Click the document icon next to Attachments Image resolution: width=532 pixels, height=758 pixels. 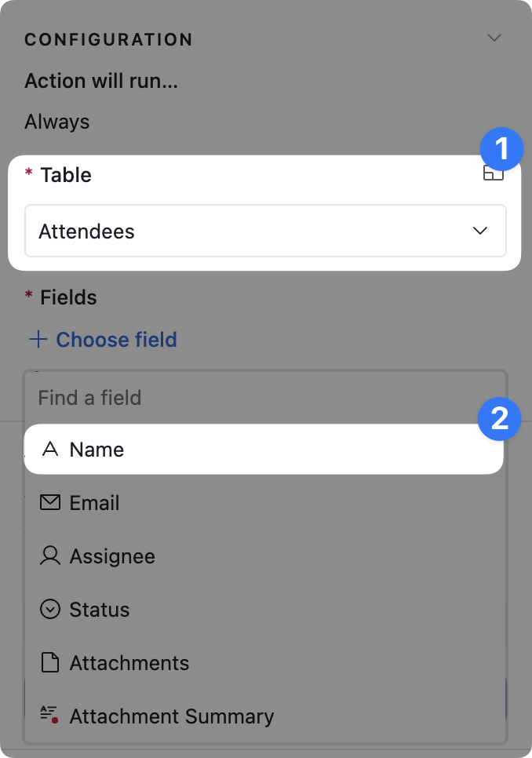tap(50, 662)
